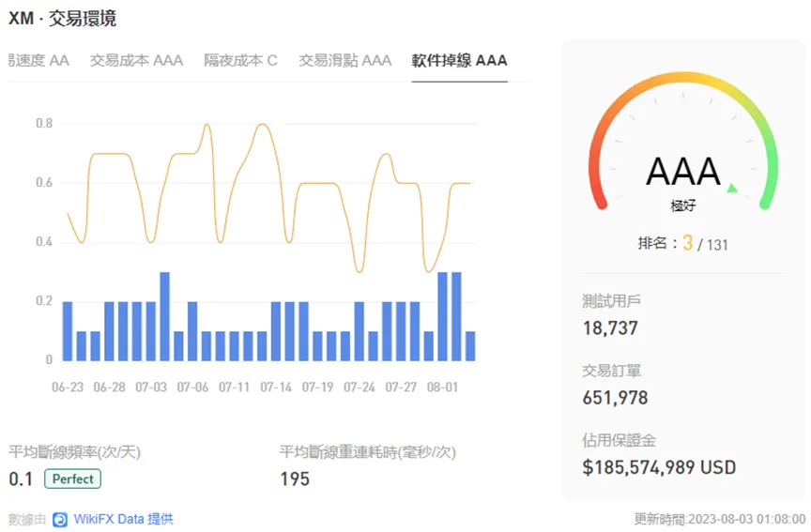Viewport: 811px width, 532px height.
Task: Open the partially visible 速度 AA tab
Action: [x=38, y=60]
